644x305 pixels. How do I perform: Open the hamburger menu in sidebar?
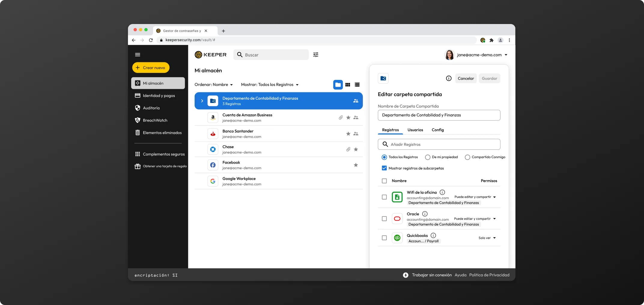point(138,55)
